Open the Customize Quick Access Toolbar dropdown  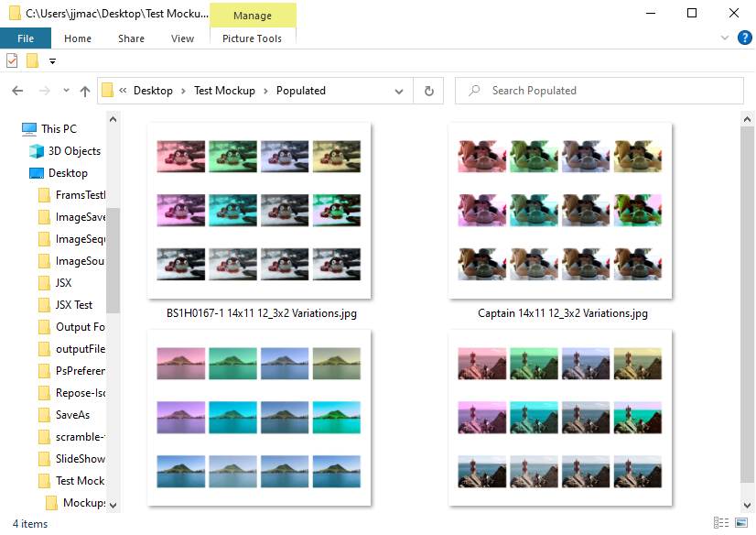point(52,61)
